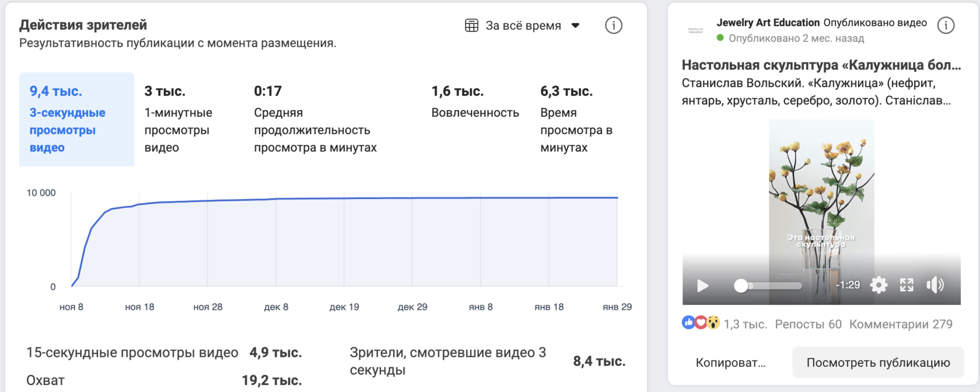The height and width of the screenshot is (392, 980).
Task: Click the reaction emoji icons
Action: click(x=701, y=323)
